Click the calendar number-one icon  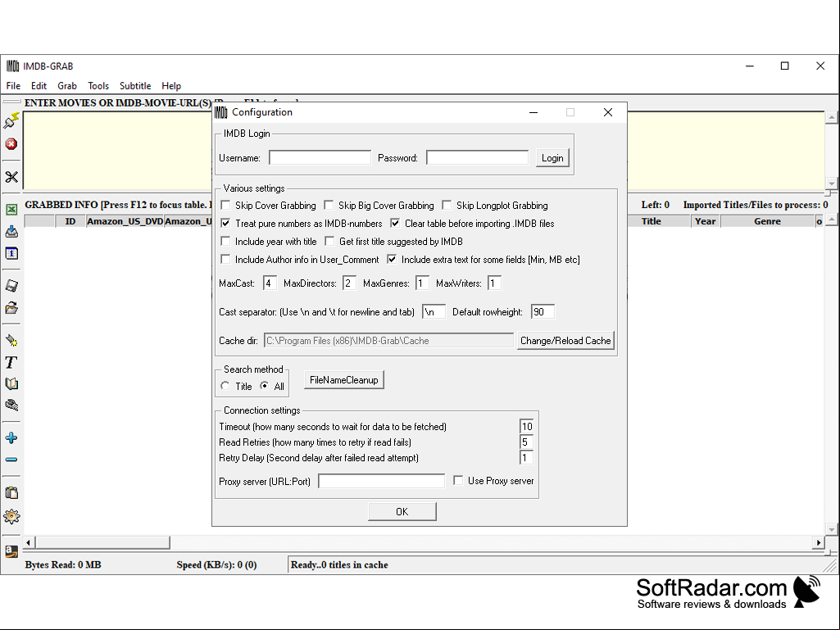coord(11,253)
